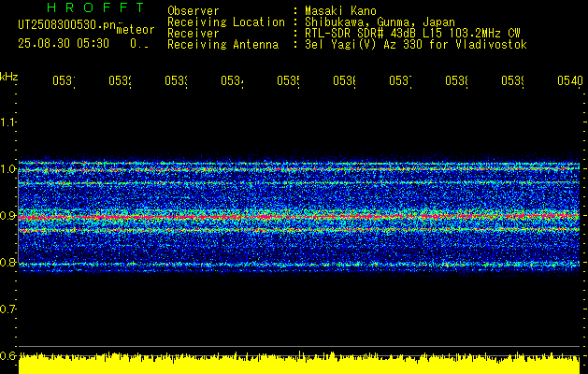Click the 1.1 frequency axis label

7,122
